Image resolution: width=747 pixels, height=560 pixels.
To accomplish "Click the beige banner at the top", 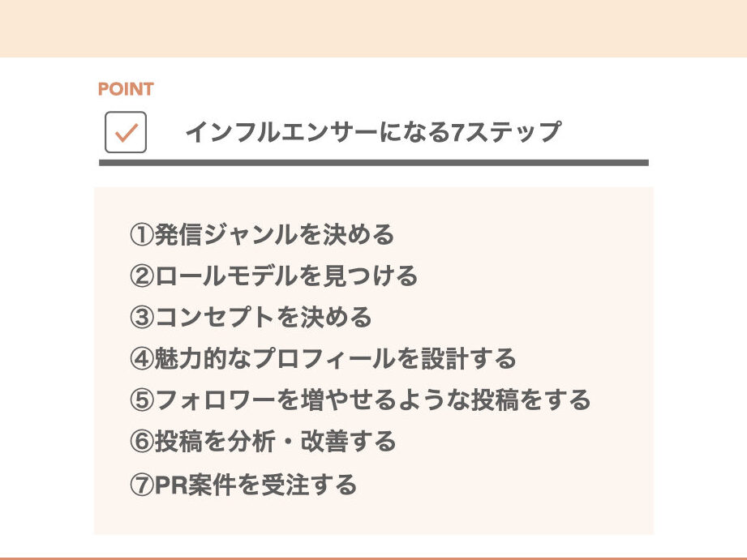I will click(373, 28).
